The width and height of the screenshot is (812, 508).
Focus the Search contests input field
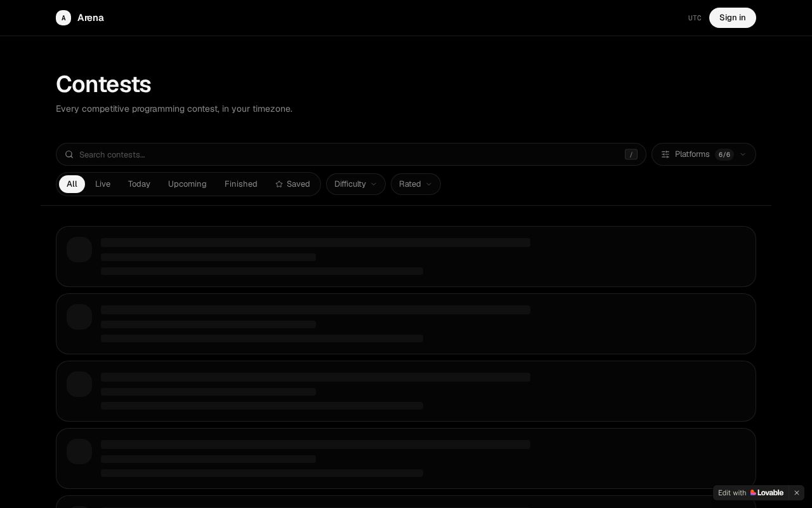[351, 154]
